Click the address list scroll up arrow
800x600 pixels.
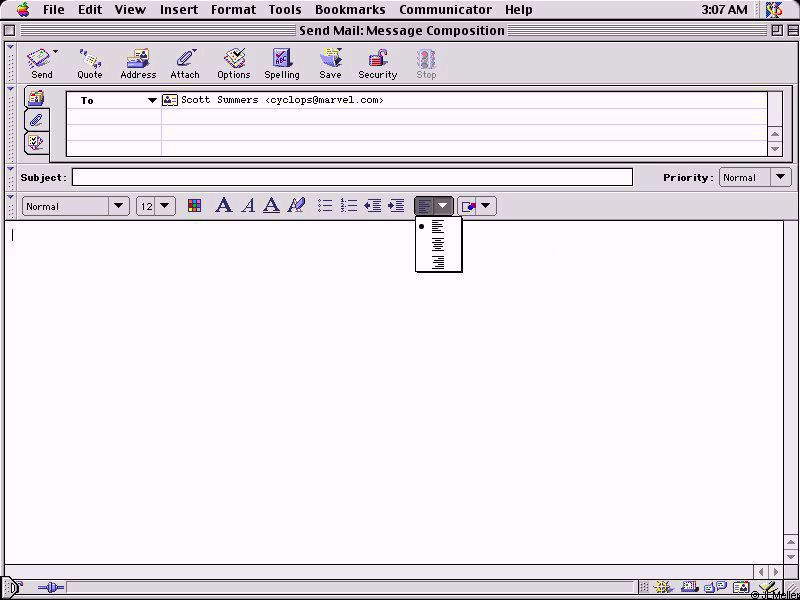[775, 134]
